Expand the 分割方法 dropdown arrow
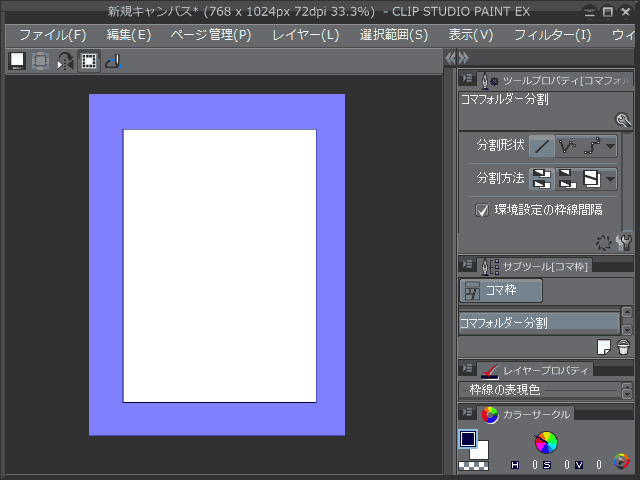Image resolution: width=640 pixels, height=480 pixels. 610,179
